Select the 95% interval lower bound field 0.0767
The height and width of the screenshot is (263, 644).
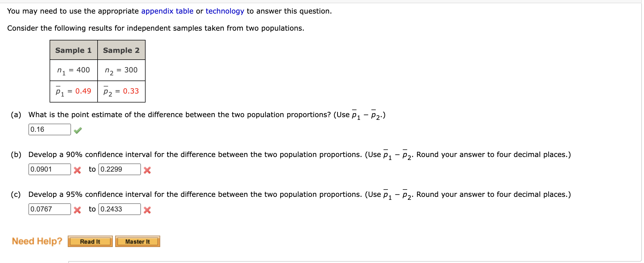pyautogui.click(x=49, y=209)
